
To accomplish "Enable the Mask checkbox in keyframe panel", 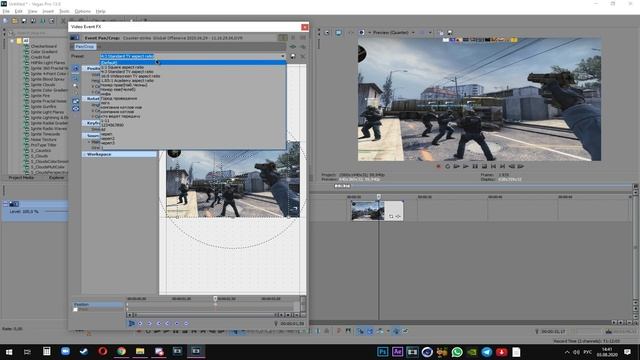I will pyautogui.click(x=76, y=310).
